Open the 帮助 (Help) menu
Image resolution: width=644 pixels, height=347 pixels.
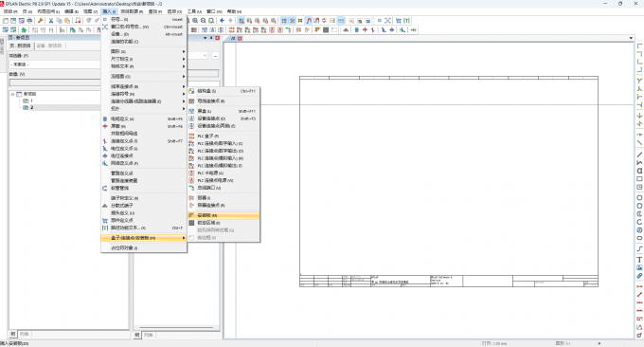point(234,11)
